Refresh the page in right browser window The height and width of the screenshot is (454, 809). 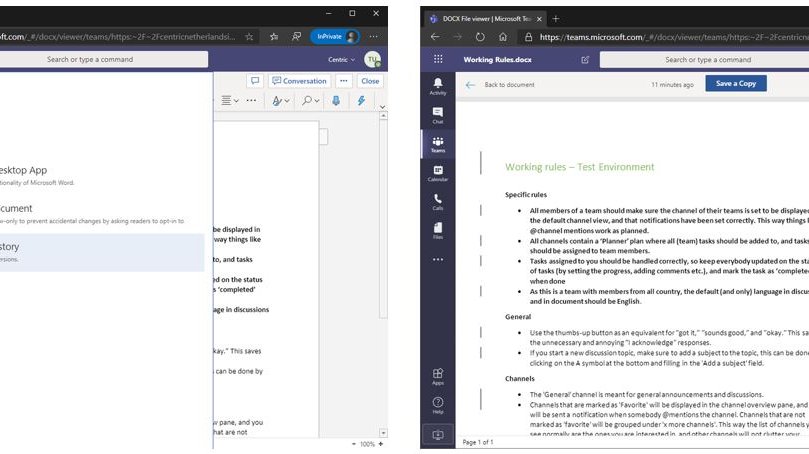click(480, 37)
